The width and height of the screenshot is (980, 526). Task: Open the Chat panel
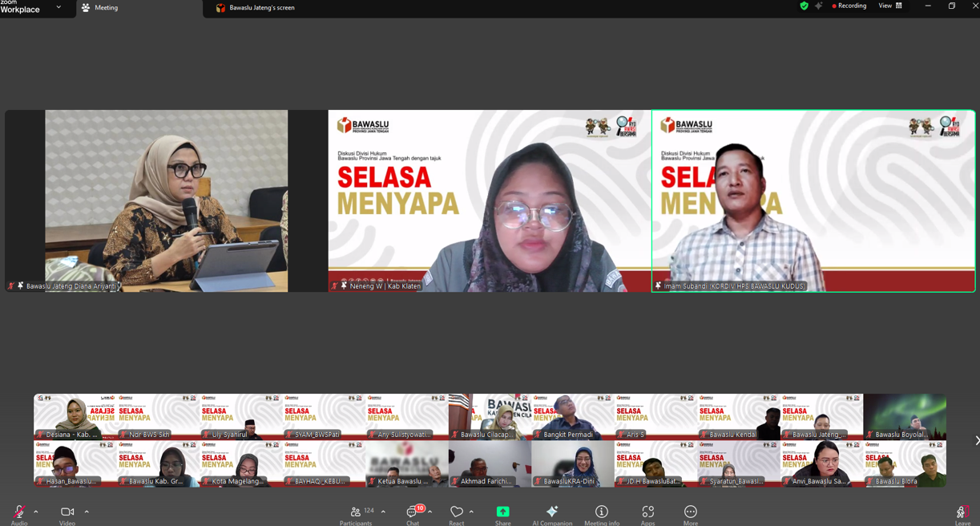[413, 512]
